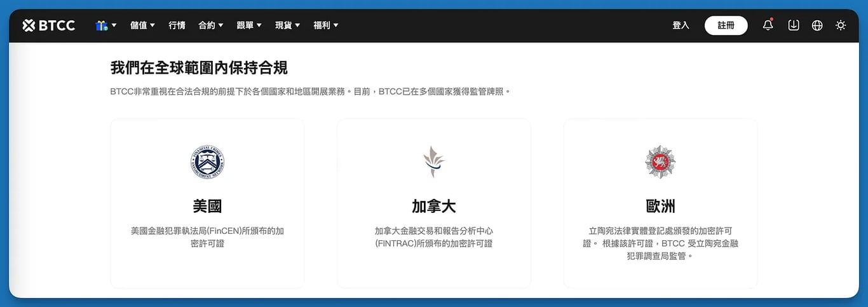The width and height of the screenshot is (868, 307).
Task: Click the 註冊 button
Action: [x=726, y=25]
